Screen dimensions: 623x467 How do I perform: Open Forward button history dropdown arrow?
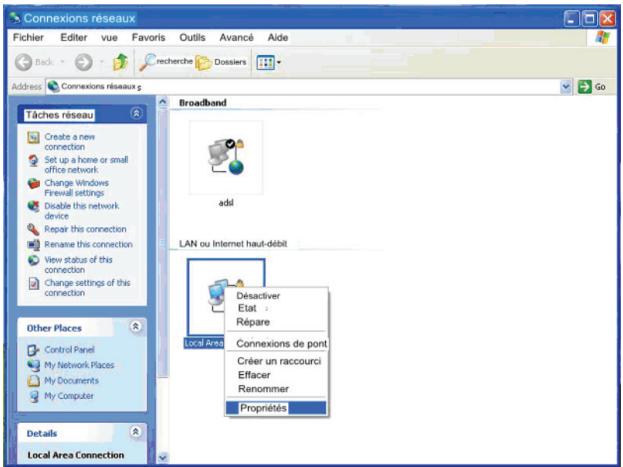(x=102, y=62)
